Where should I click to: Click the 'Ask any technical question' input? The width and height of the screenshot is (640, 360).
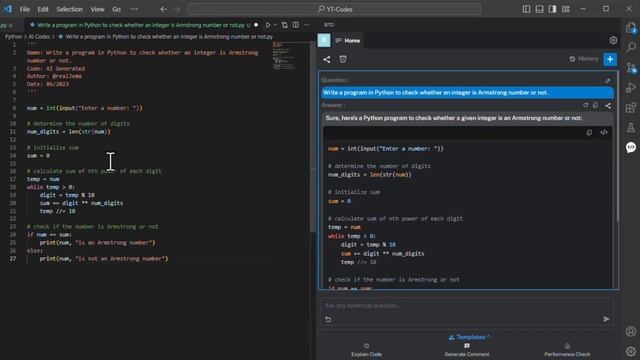click(467, 305)
